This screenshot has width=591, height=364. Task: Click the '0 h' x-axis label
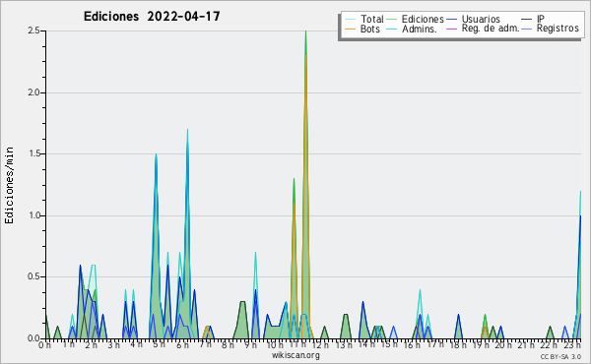point(44,345)
